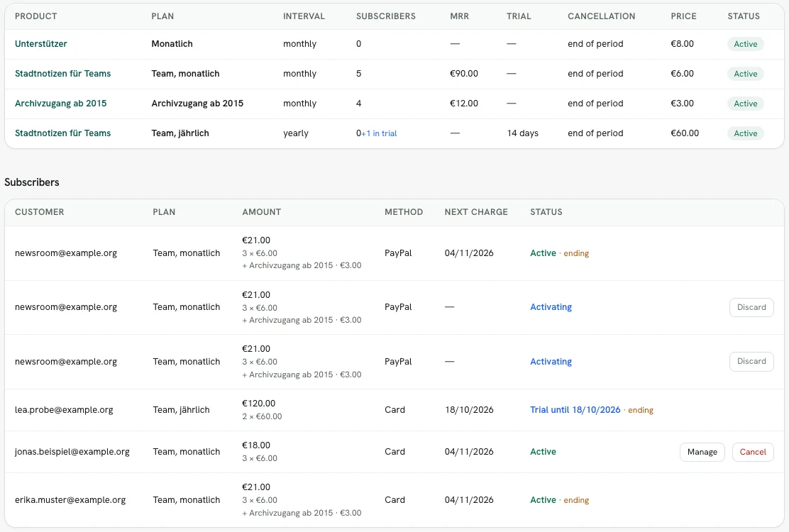Select the CUSTOMER column header
The height and width of the screenshot is (532, 789).
(x=39, y=211)
